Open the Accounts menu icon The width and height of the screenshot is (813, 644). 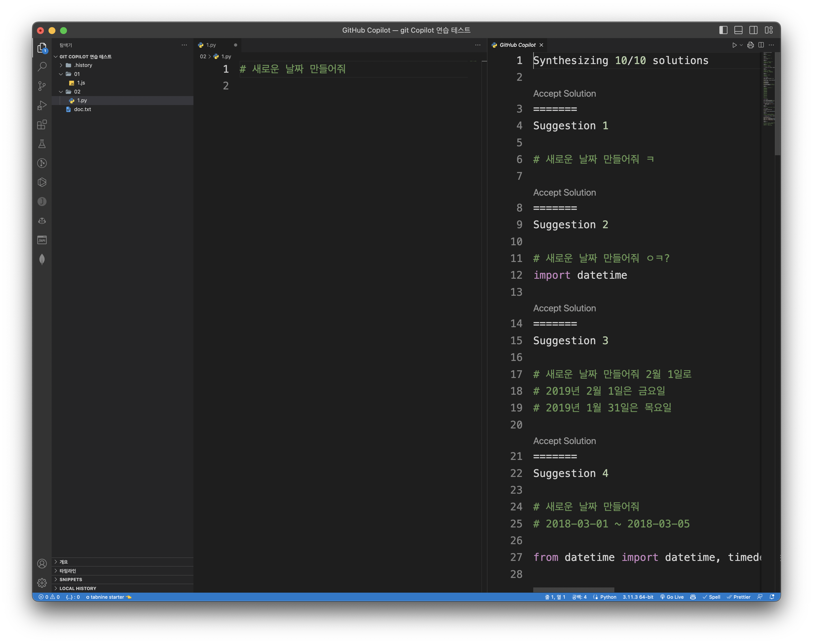coord(42,563)
